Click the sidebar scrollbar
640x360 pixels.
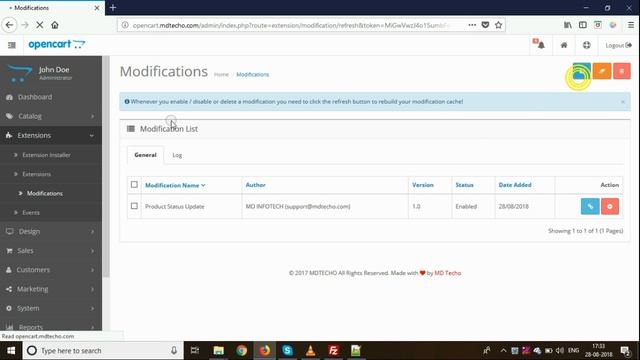pos(106,167)
